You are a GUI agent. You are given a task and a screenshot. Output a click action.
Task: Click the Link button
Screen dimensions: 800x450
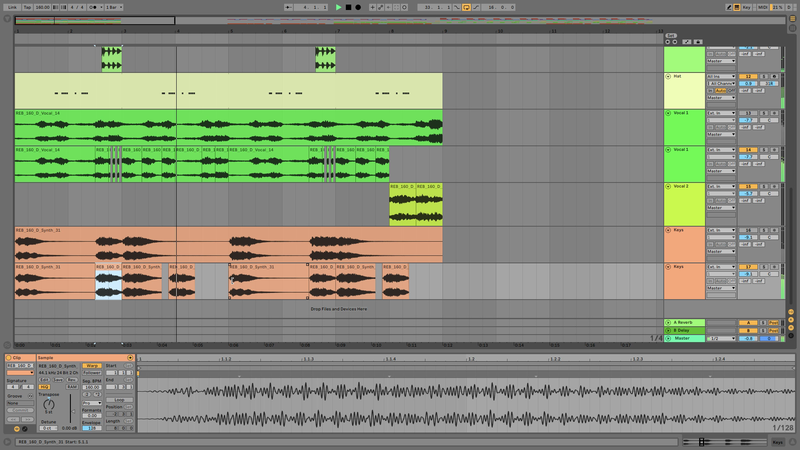point(12,7)
